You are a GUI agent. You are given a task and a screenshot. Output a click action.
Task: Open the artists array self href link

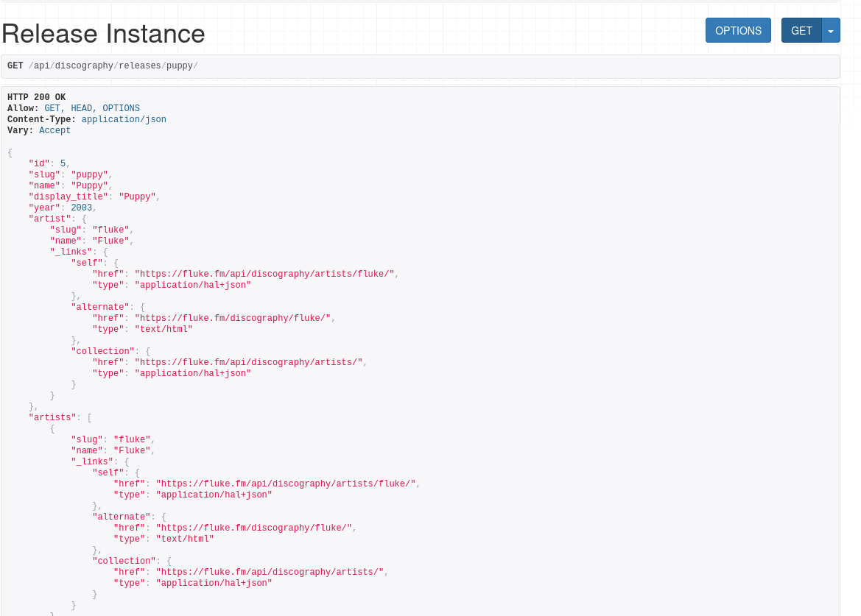pyautogui.click(x=286, y=484)
